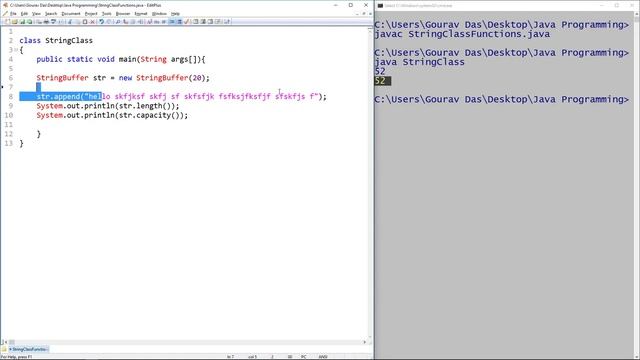Open the Help menu
The height and width of the screenshot is (360, 640).
[x=175, y=13]
